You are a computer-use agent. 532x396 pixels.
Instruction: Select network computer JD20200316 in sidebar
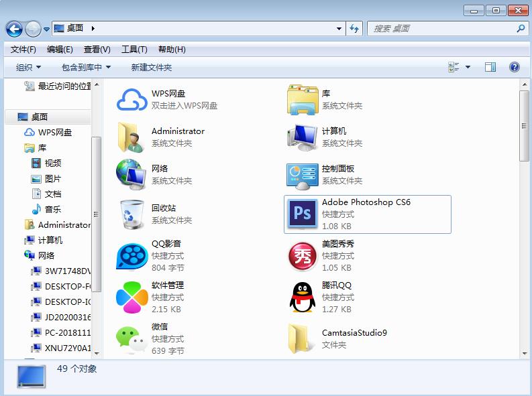(61, 317)
